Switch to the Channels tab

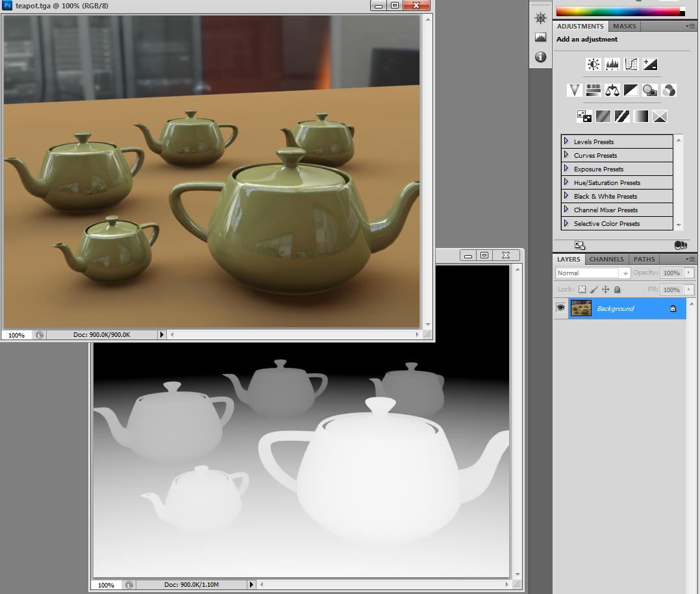pos(606,259)
